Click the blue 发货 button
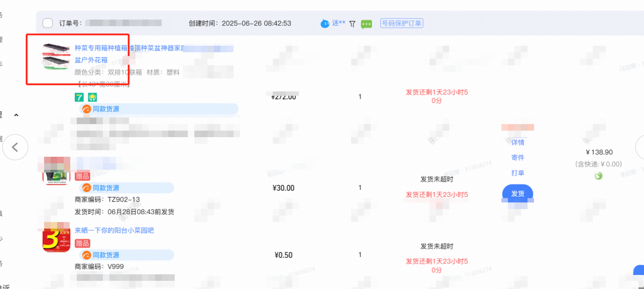This screenshot has height=289, width=644. coord(518,193)
